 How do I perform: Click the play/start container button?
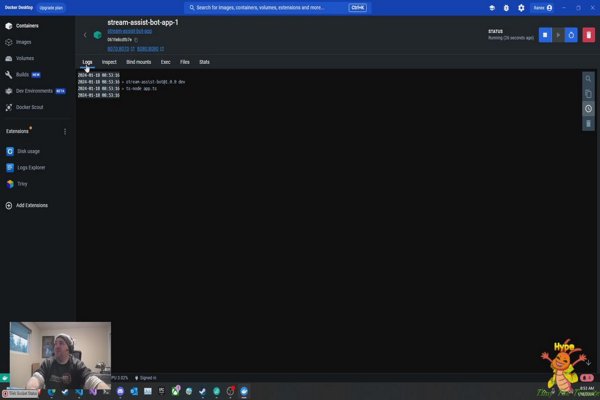pos(558,35)
